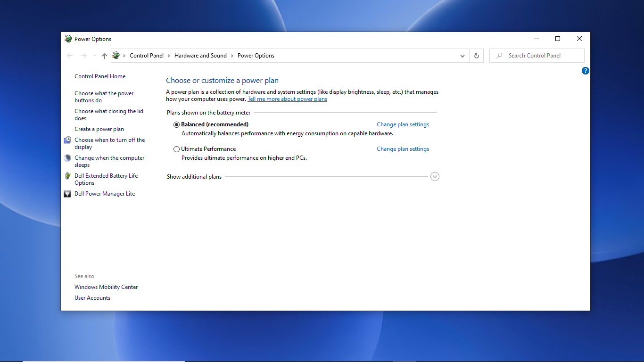Viewport: 644px width, 362px height.
Task: Expand Show additional plans chevron
Action: [435, 177]
